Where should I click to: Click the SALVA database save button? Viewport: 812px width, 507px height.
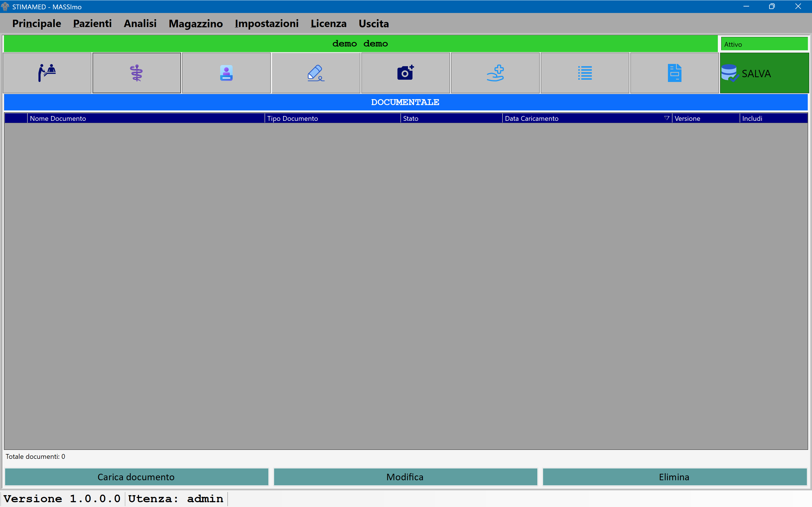[x=764, y=73]
